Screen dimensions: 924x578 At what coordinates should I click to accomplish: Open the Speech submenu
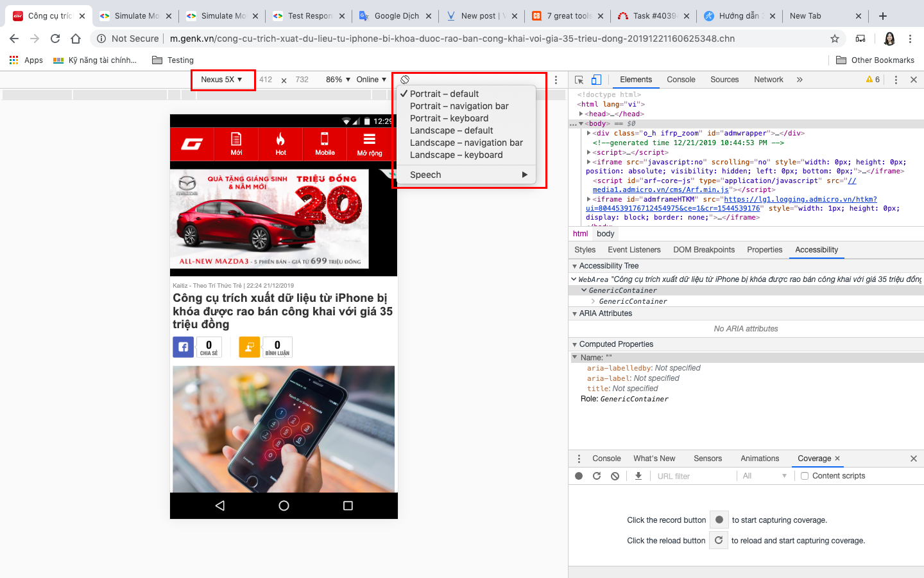pos(466,175)
